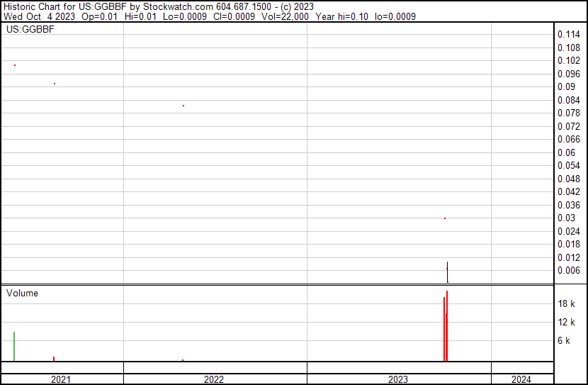Screen dimensions: 588x385
Task: Click the green volume bar in early 2021
Action: click(x=14, y=346)
